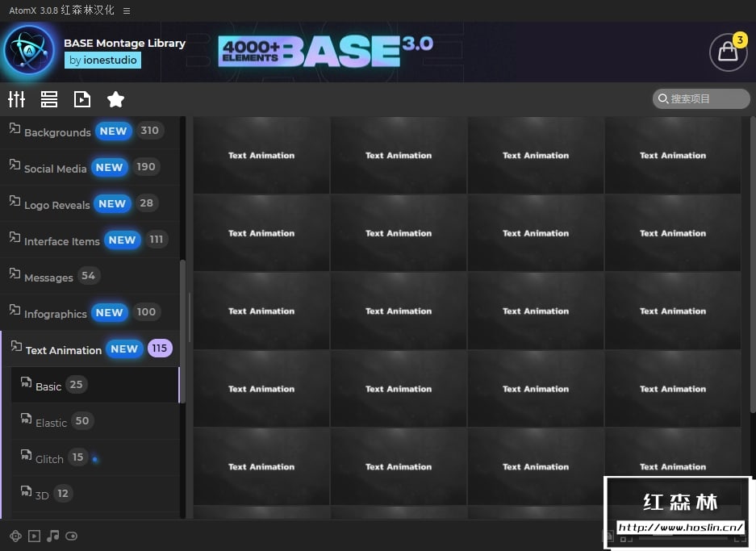This screenshot has height=551, width=756.
Task: Open the 3D subcategory
Action: point(95,494)
